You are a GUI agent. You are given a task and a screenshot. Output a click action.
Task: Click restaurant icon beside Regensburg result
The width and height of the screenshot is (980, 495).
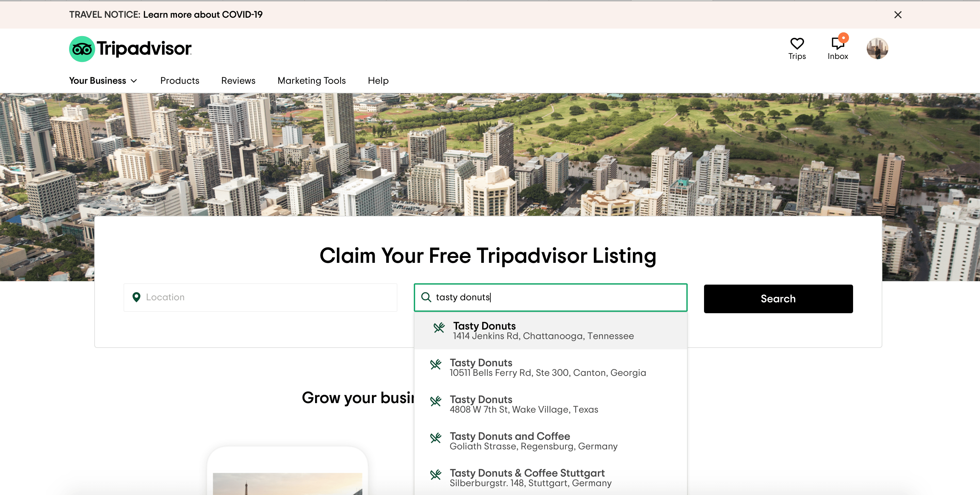pyautogui.click(x=436, y=438)
